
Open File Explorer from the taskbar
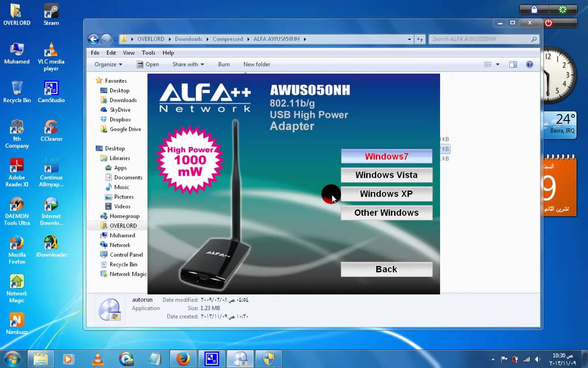41,359
